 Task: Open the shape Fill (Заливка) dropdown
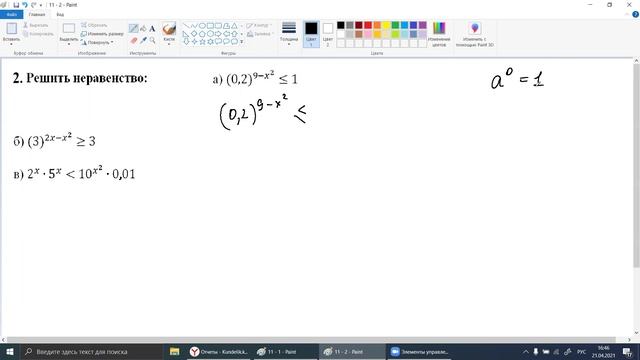point(260,34)
